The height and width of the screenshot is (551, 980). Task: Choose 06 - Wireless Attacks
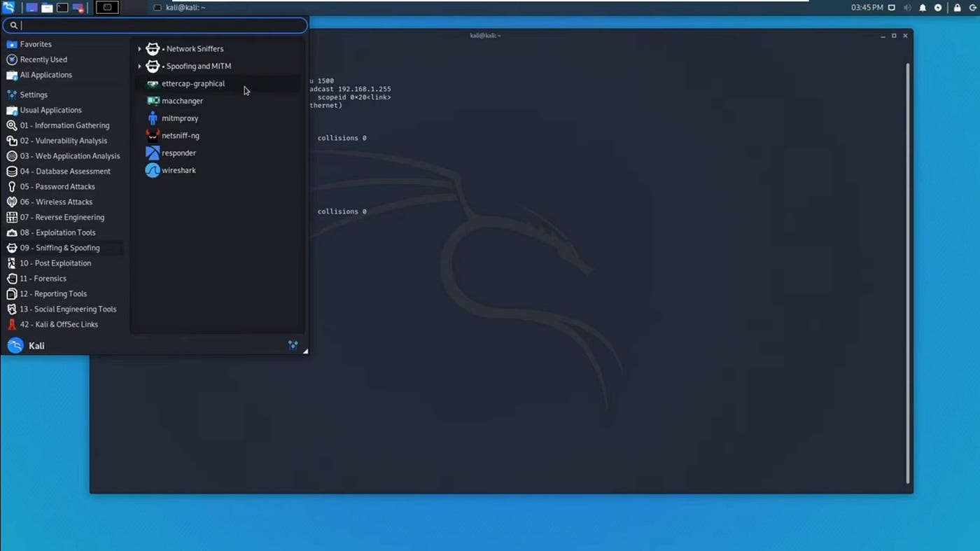pos(64,202)
